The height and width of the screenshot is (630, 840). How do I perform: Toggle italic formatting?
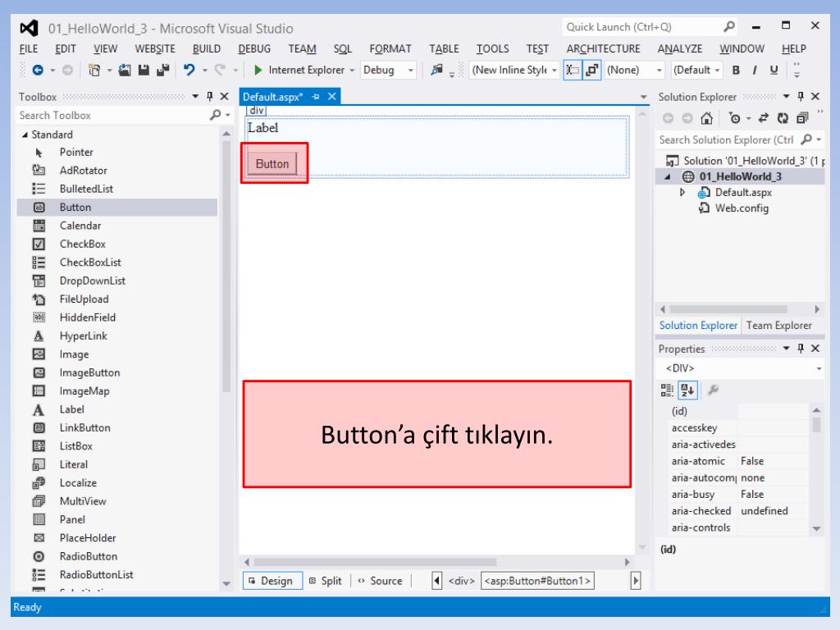(x=755, y=71)
